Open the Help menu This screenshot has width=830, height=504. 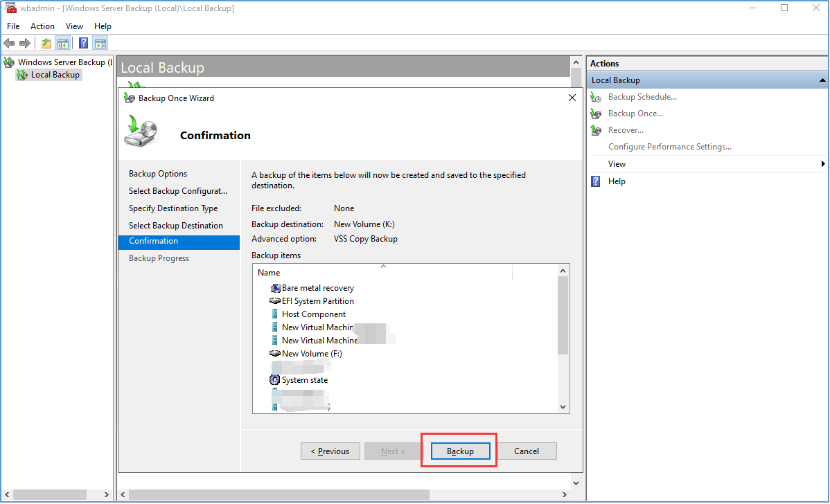[x=103, y=26]
